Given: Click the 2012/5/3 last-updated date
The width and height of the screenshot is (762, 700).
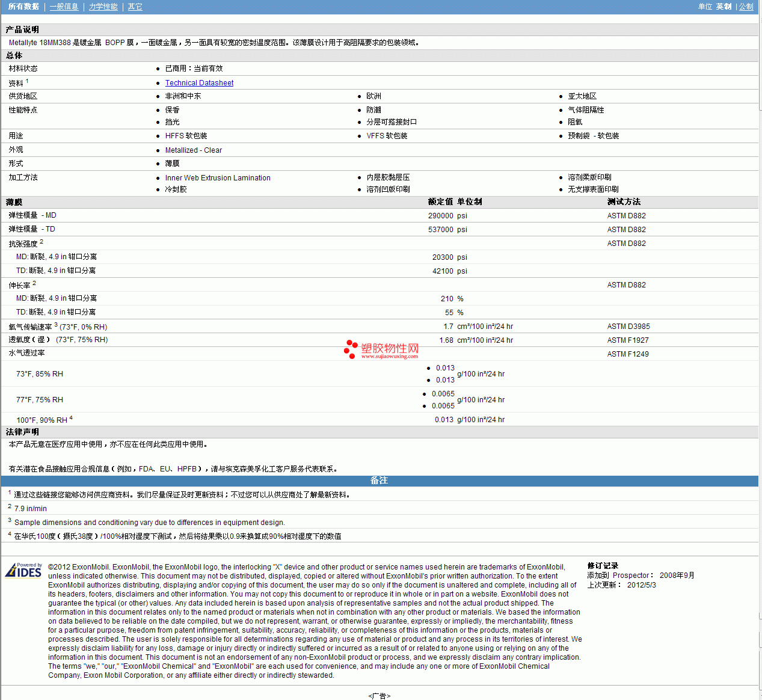Looking at the screenshot, I should (641, 585).
